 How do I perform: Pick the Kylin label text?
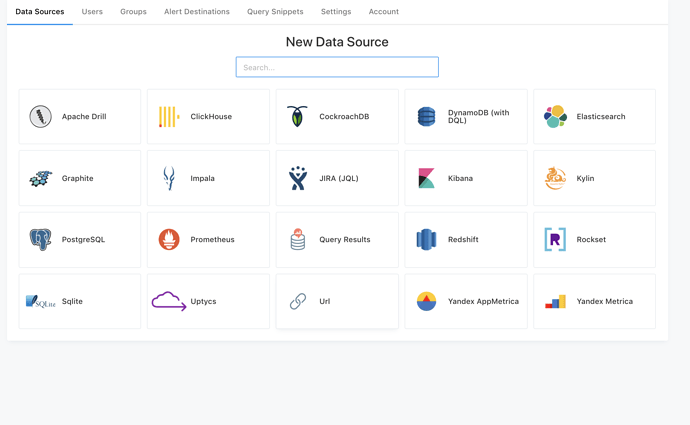coord(585,178)
